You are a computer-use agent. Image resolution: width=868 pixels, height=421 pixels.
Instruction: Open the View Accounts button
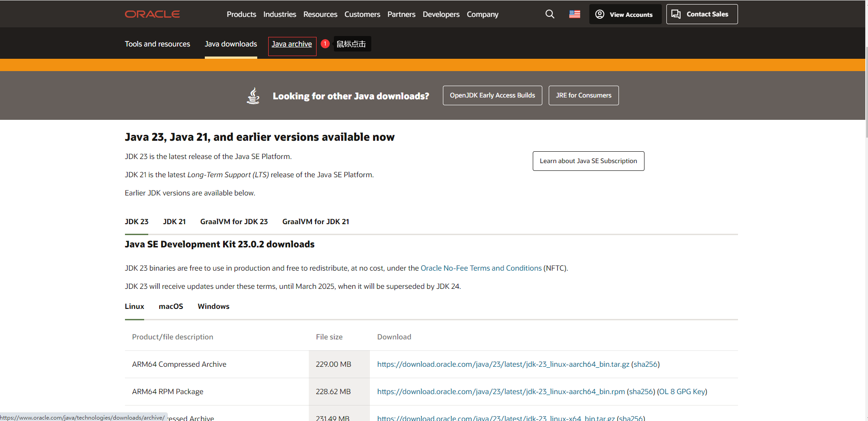(625, 14)
